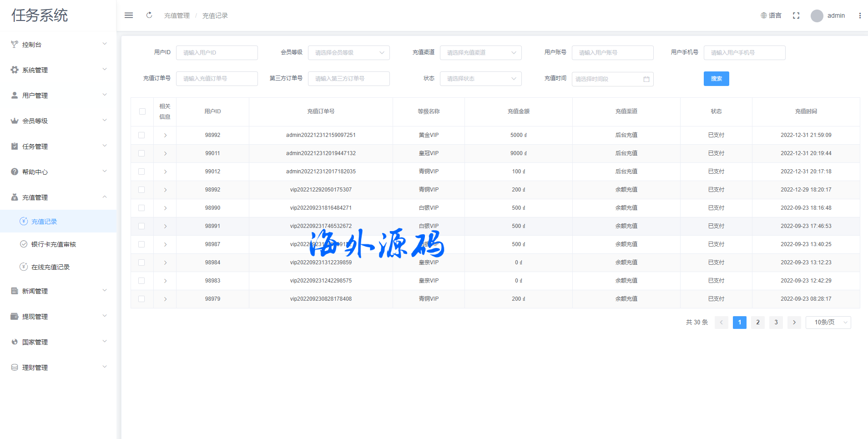Click the three-dot more options icon
Viewport: 868px width, 439px height.
[x=860, y=15]
